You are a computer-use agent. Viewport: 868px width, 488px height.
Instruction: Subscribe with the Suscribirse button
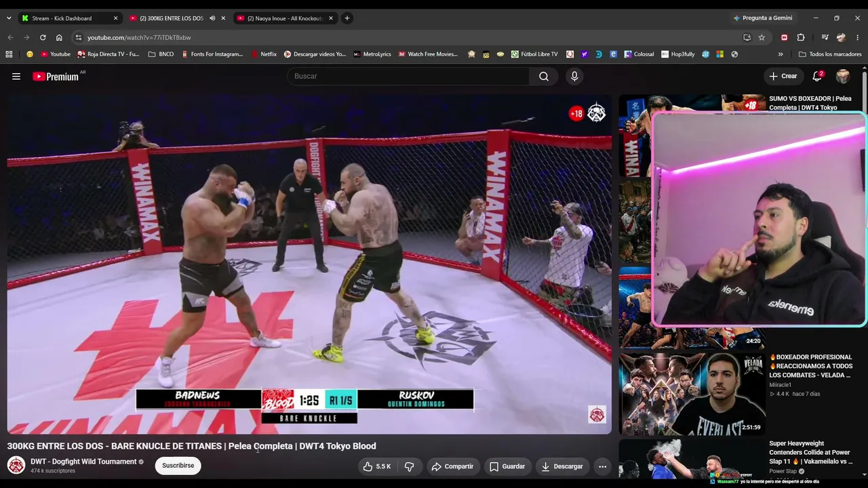(178, 466)
